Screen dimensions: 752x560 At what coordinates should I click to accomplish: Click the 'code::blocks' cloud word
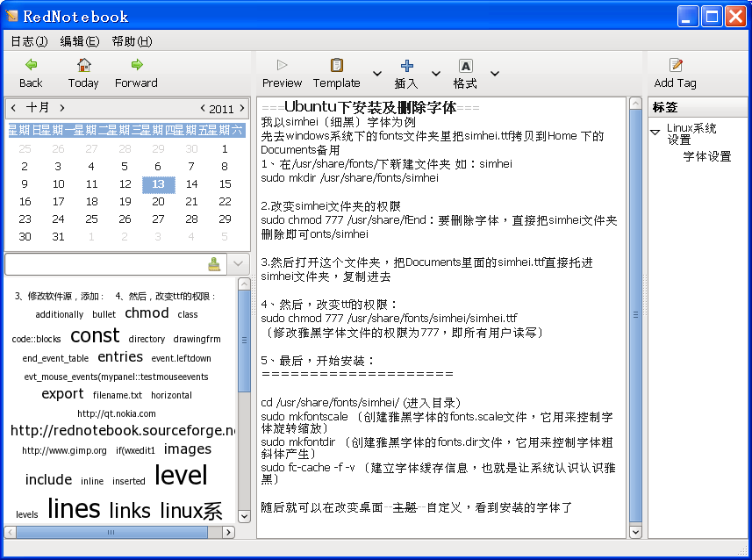tap(37, 339)
